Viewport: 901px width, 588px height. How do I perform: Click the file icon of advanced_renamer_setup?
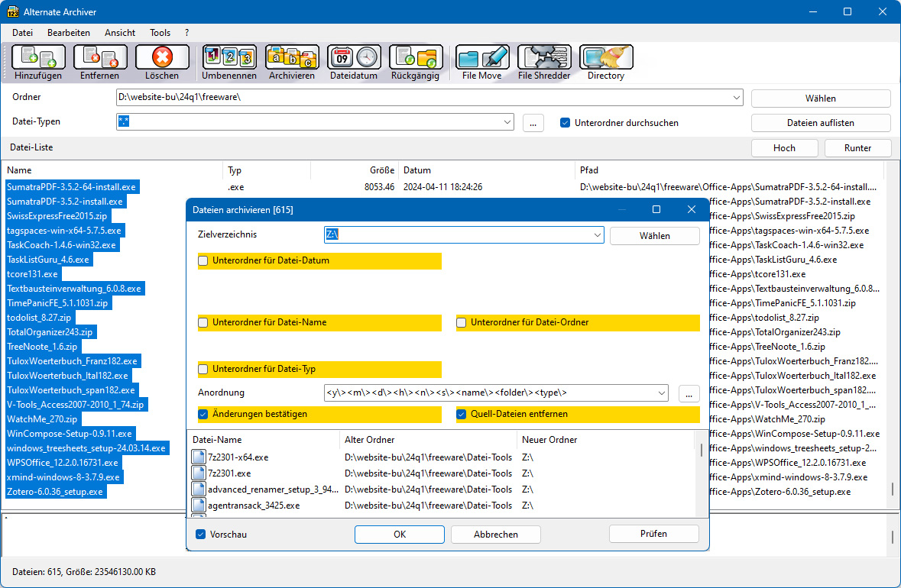pos(199,489)
